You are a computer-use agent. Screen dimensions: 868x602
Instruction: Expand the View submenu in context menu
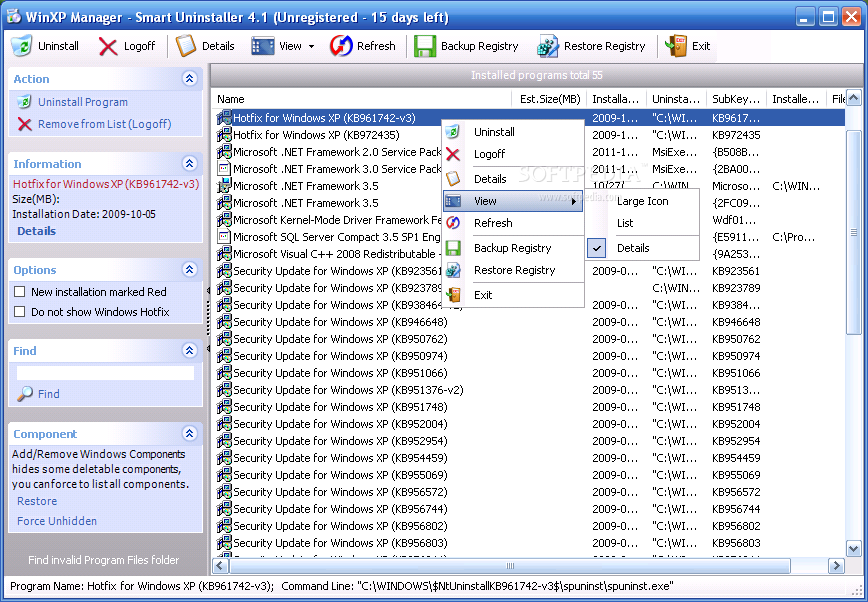click(x=513, y=201)
